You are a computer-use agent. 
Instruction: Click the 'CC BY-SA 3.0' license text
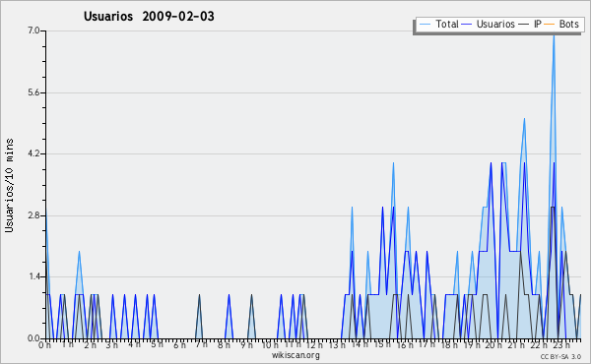point(560,356)
